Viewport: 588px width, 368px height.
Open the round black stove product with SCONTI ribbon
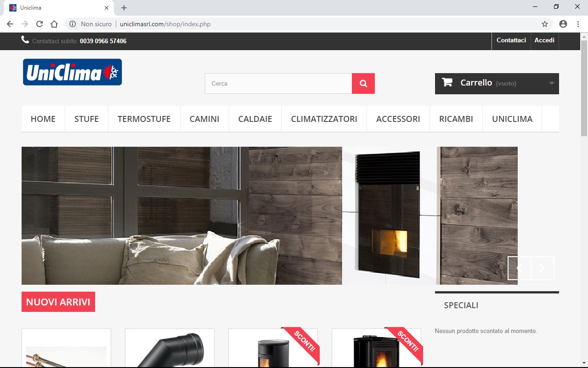[273, 348]
